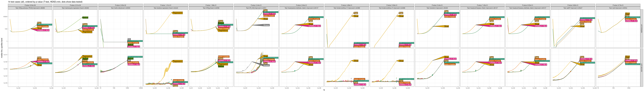Screen dimensions: 644x92
Task: Click green 'Before' label in memrecycle kilobytes plot
Action: coord(85,18)
